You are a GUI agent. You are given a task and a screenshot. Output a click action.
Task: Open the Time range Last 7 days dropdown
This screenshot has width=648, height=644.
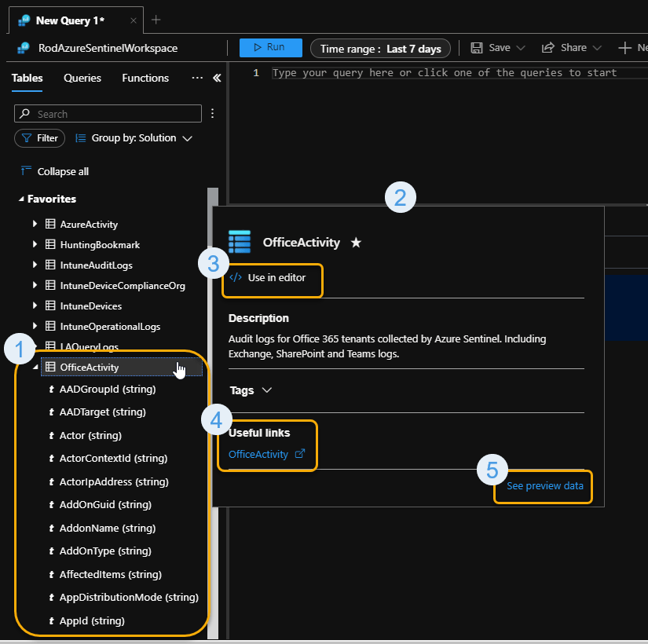[380, 48]
